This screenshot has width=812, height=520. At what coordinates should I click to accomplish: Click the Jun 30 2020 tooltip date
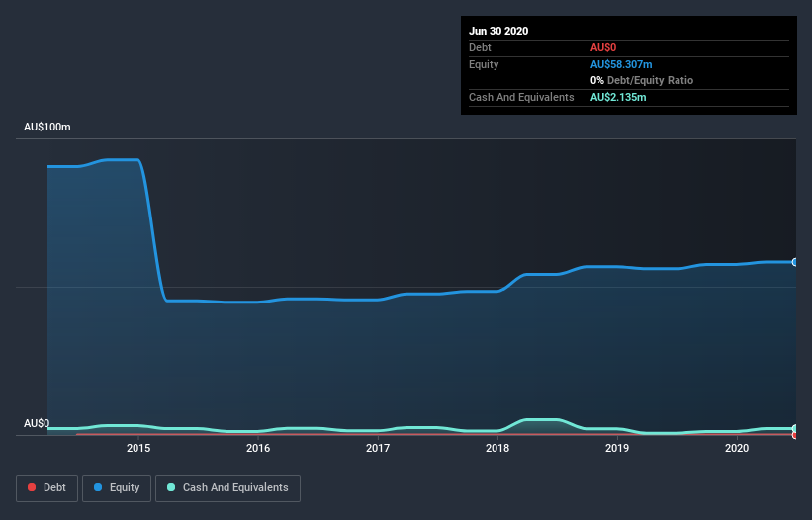(x=498, y=31)
